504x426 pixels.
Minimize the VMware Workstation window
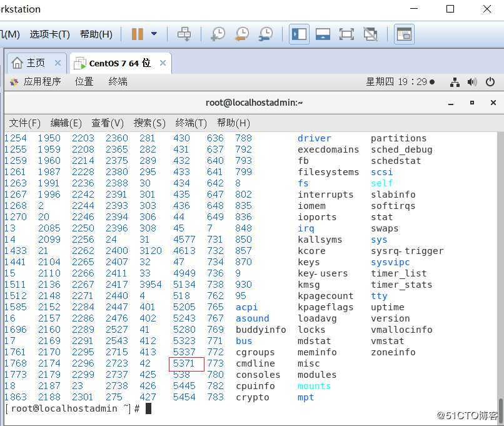(x=414, y=9)
